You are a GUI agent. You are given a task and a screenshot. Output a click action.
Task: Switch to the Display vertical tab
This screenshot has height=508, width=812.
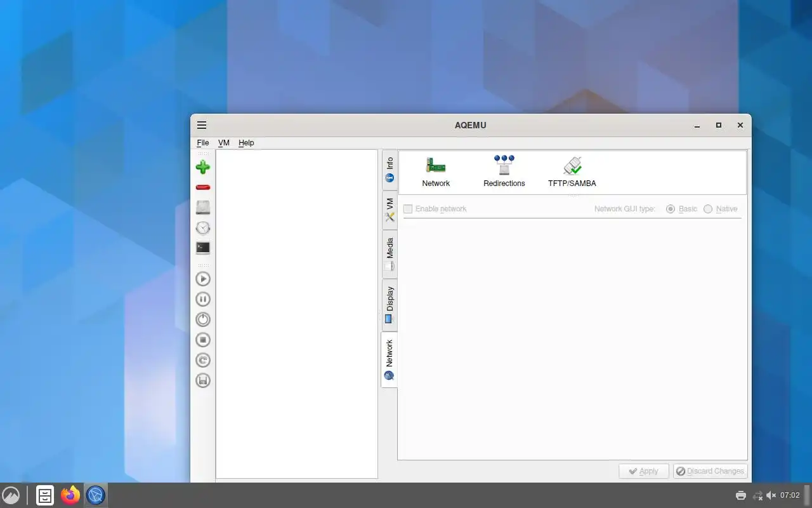[x=390, y=305]
